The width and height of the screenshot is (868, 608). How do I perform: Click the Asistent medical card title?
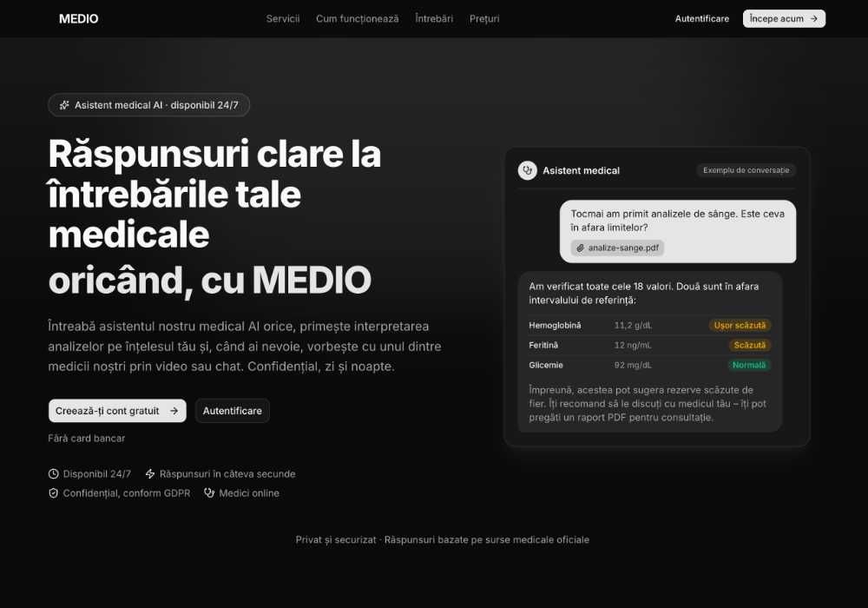coord(582,170)
